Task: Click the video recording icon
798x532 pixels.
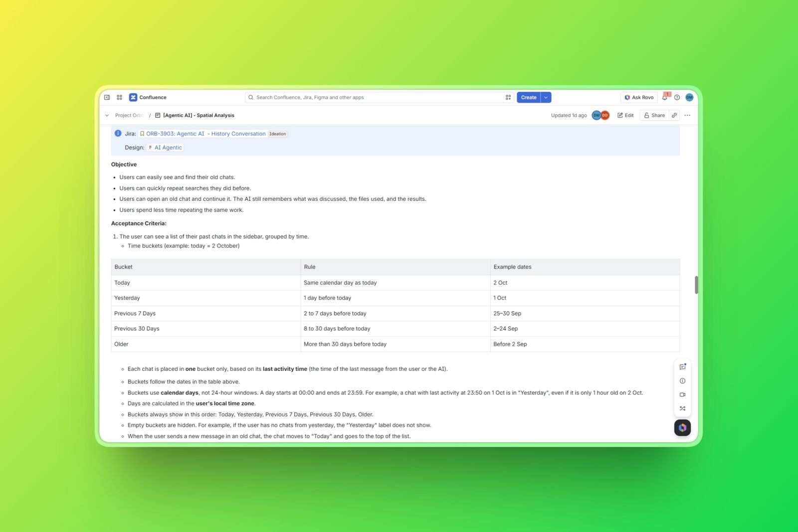Action: point(682,394)
